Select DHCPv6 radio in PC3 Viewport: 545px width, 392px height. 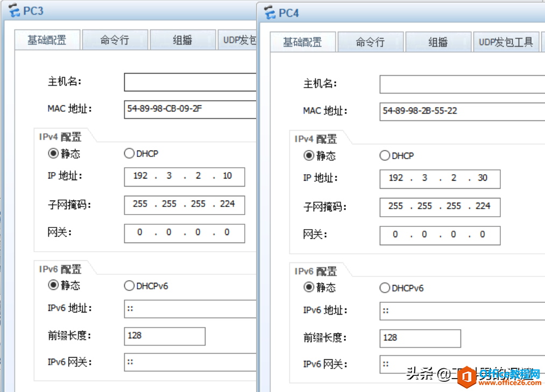tap(129, 286)
